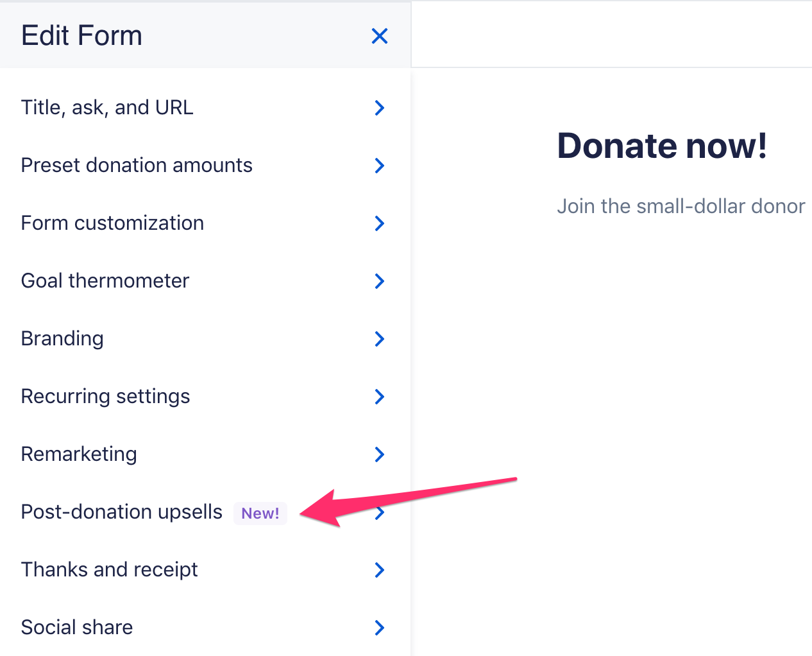The image size is (812, 656).
Task: Choose the Remarketing option label
Action: tap(79, 454)
